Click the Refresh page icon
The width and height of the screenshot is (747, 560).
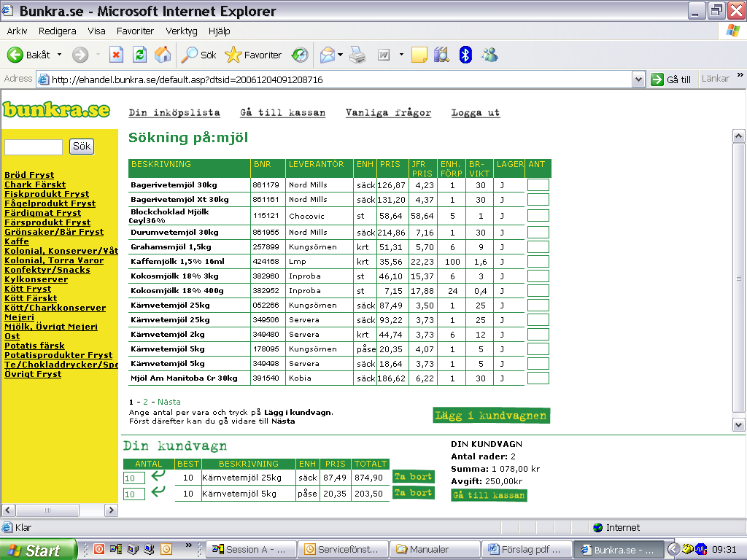139,55
